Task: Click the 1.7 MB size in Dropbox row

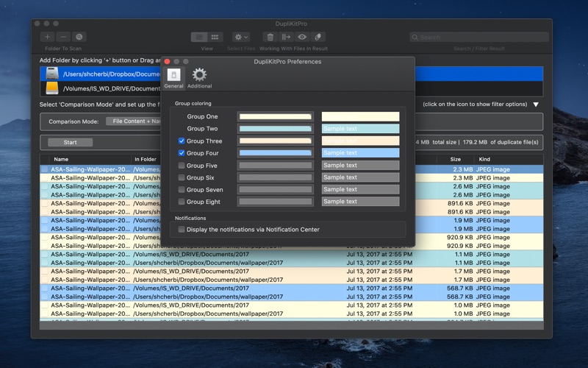Action: tap(463, 280)
